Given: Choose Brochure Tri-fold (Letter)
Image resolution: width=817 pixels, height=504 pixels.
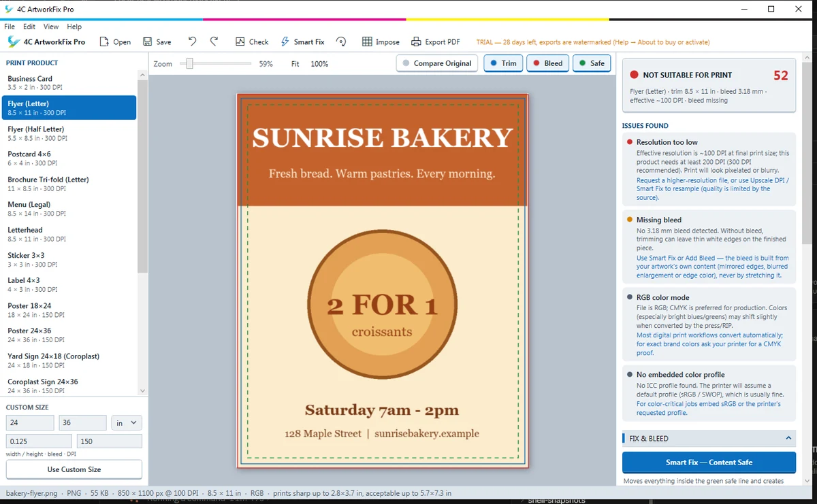Looking at the screenshot, I should tap(69, 184).
